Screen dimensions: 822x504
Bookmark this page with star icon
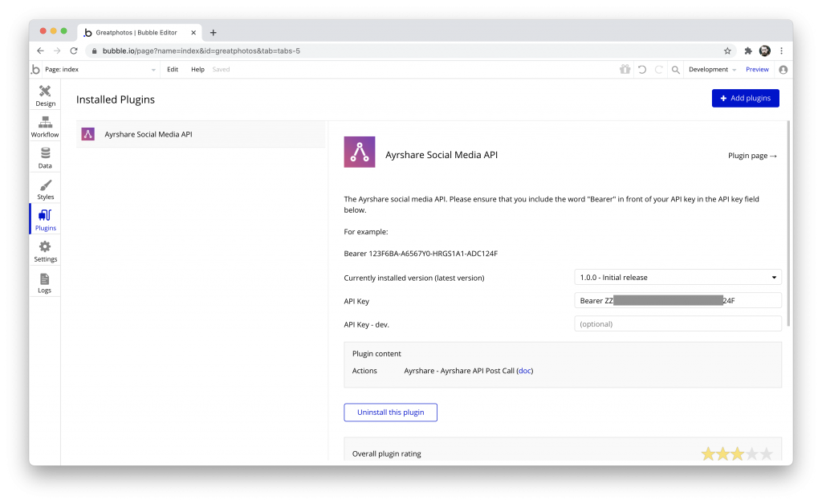pos(727,51)
